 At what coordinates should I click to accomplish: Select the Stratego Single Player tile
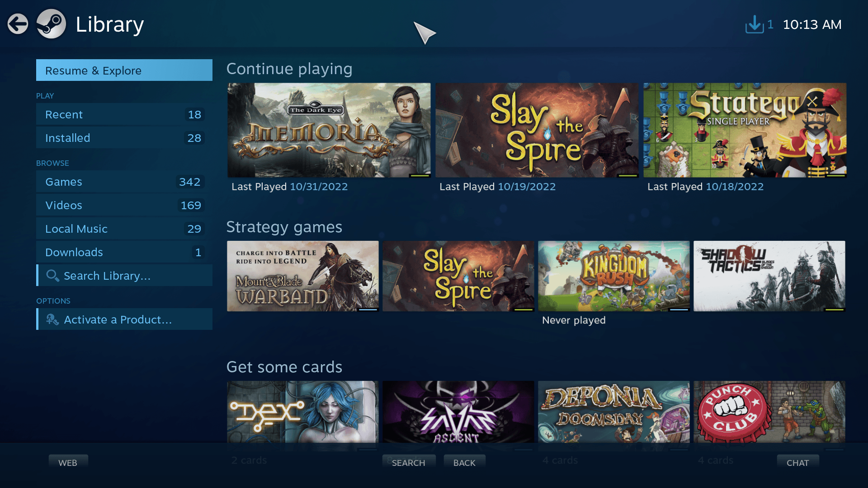(745, 130)
